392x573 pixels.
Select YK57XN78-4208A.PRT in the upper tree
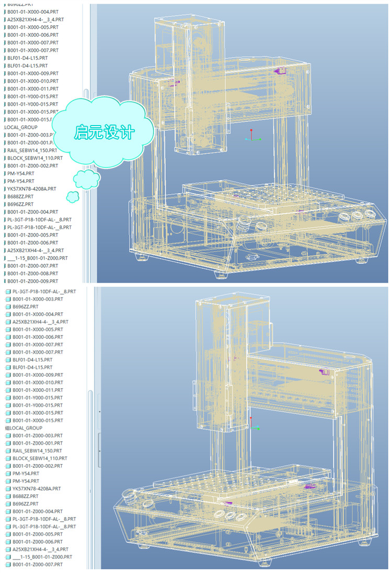coord(32,189)
